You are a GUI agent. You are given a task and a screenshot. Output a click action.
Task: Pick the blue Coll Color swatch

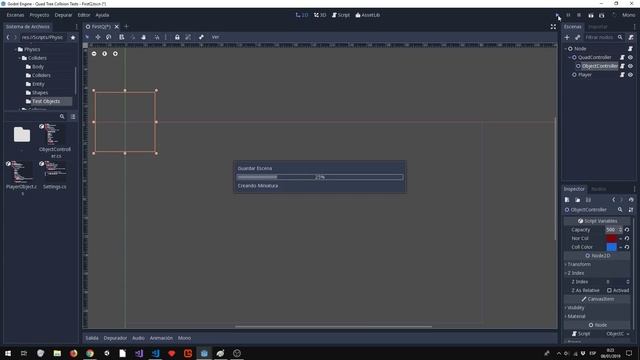tap(611, 247)
